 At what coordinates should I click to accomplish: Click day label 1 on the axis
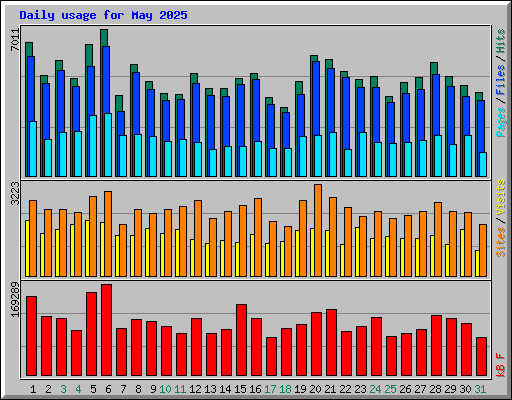(33, 389)
